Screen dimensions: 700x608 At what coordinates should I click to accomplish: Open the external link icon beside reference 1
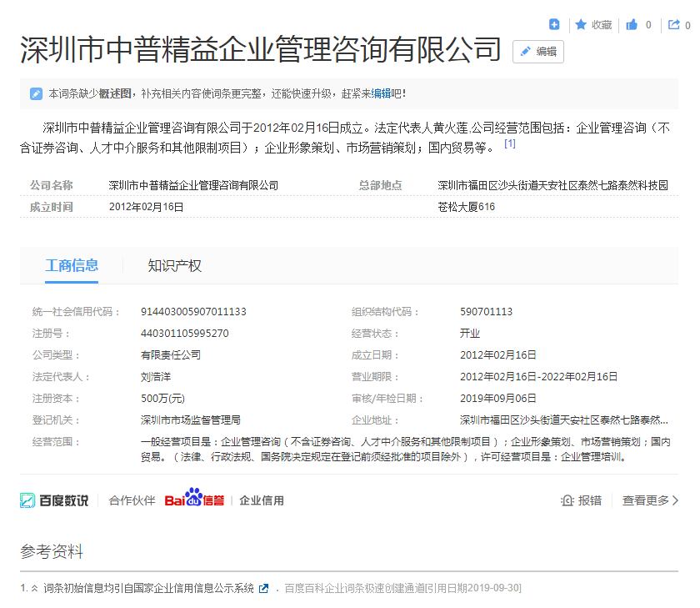(263, 587)
